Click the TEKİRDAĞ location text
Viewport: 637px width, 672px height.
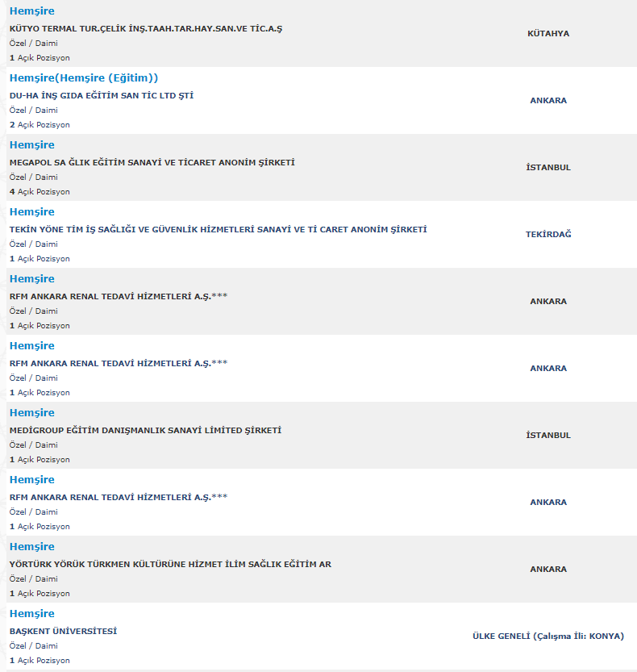coord(548,235)
